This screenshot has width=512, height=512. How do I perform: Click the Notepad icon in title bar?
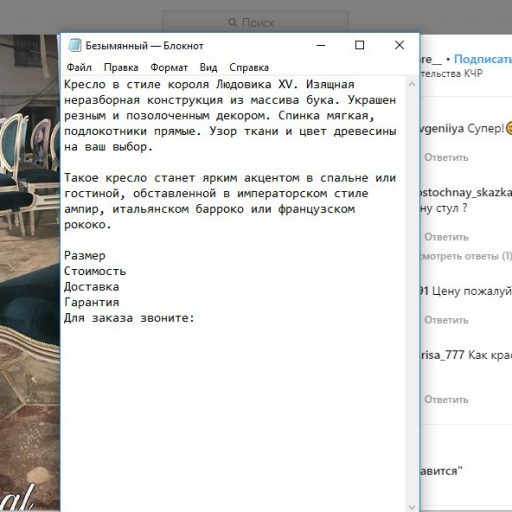pos(75,45)
